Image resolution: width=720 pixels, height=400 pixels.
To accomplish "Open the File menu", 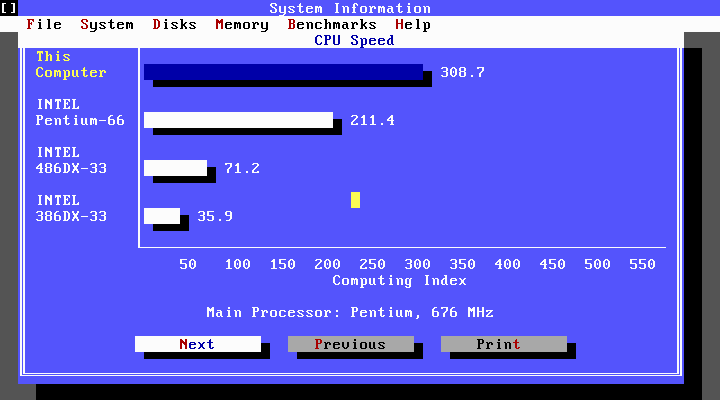I will tap(44, 24).
